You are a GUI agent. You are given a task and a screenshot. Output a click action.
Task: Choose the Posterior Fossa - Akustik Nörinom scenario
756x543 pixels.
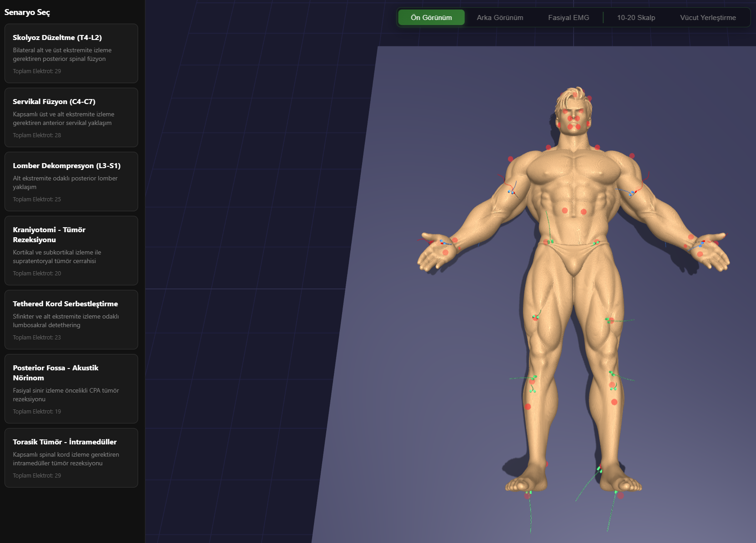71,389
